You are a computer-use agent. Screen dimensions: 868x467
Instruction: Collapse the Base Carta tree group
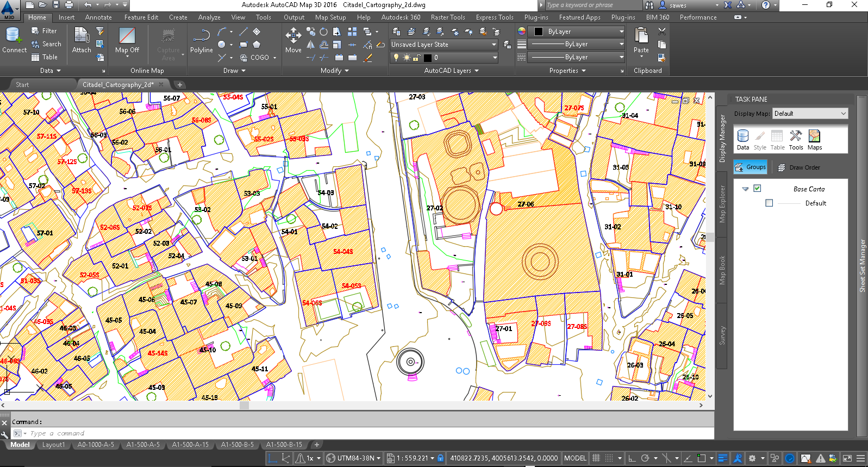[745, 189]
